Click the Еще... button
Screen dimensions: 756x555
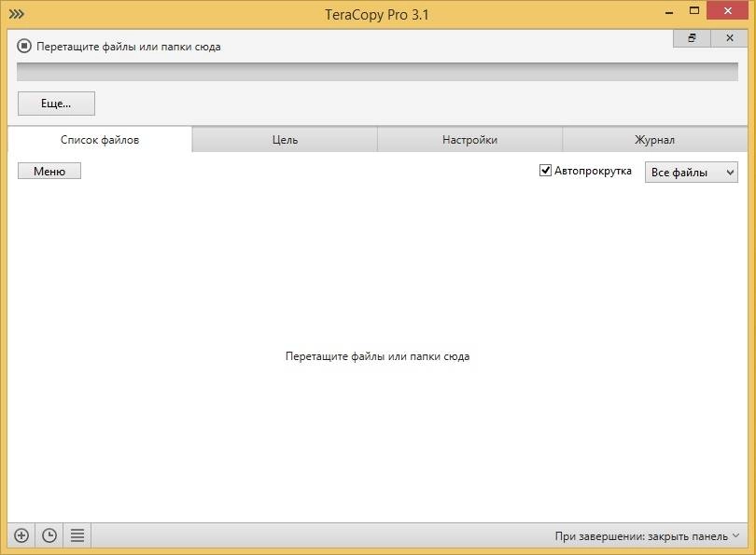[x=56, y=104]
